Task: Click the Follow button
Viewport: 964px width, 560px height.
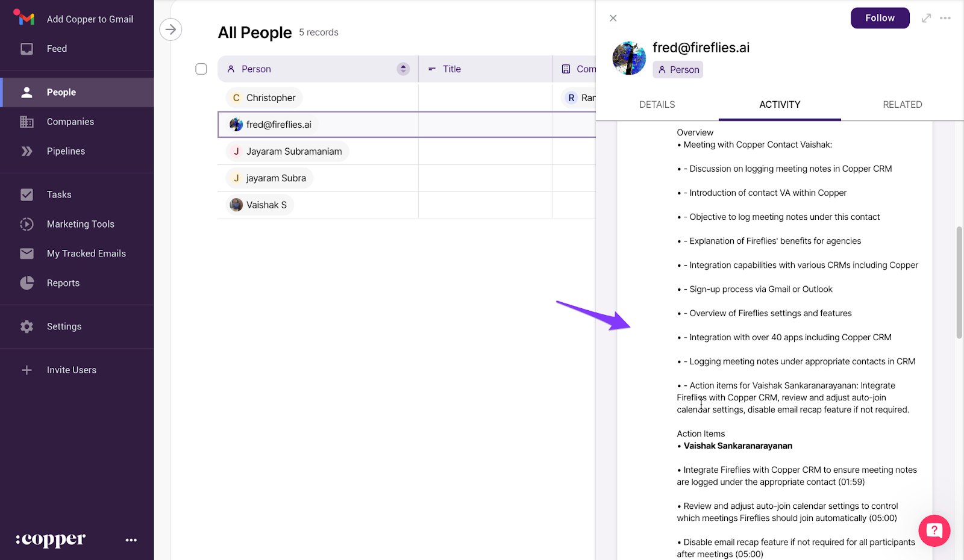Action: pos(880,18)
